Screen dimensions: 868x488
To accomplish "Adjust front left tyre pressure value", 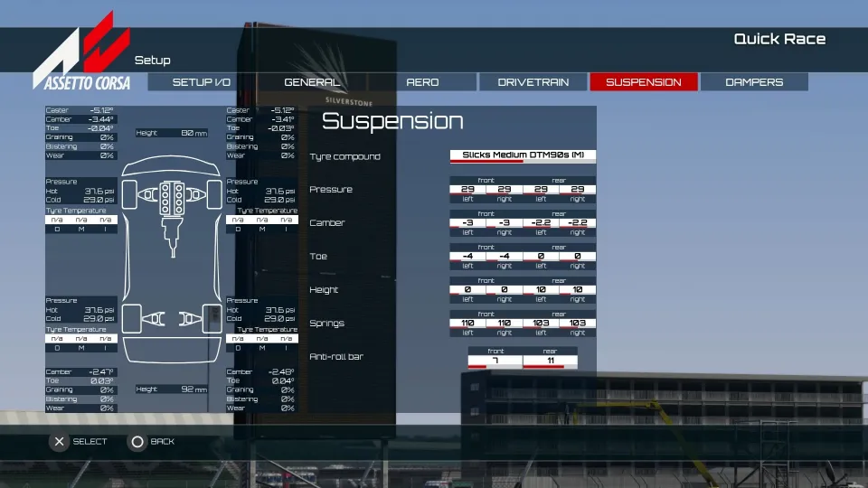I will pos(467,190).
